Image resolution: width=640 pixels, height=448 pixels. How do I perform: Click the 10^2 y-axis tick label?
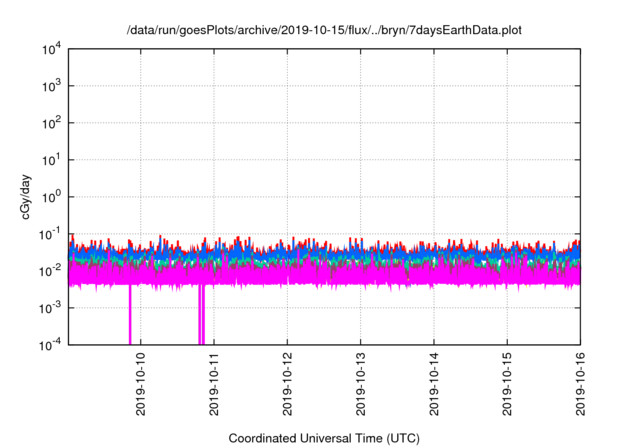pyautogui.click(x=51, y=123)
